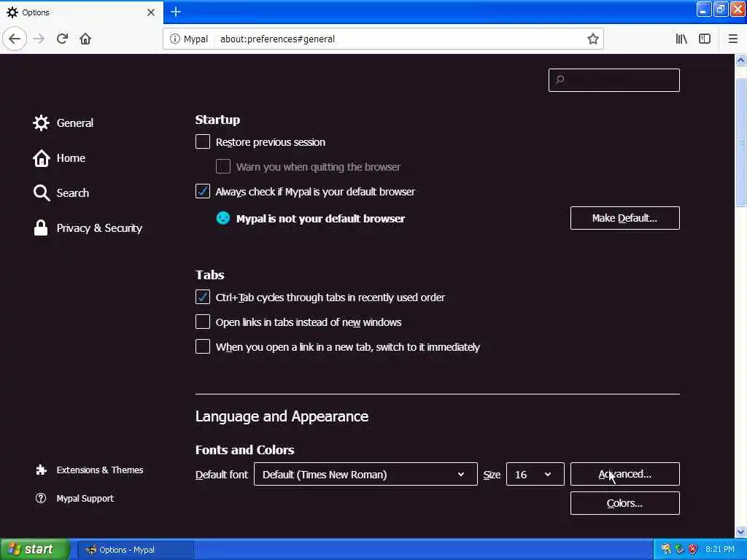
Task: Open the home page via house icon
Action: click(x=85, y=39)
